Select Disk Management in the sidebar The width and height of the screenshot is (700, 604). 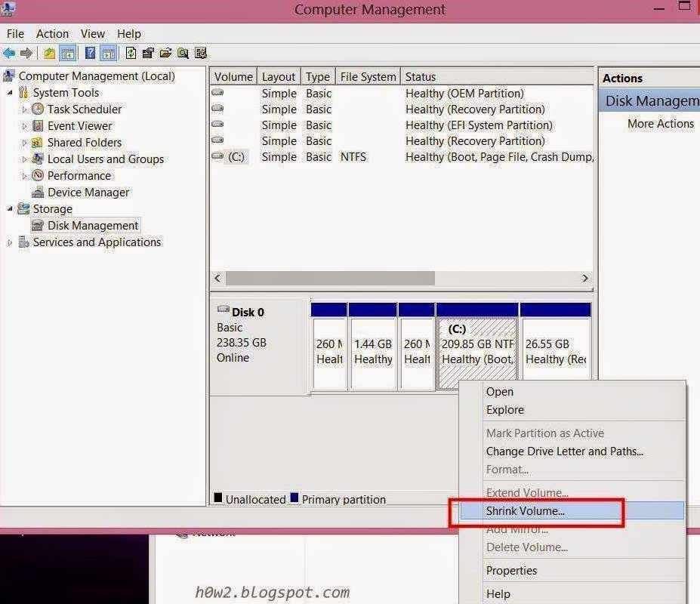pyautogui.click(x=92, y=225)
